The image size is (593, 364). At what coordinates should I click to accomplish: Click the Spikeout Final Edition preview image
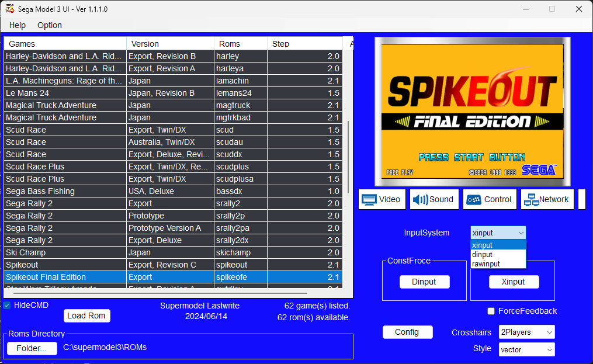[x=473, y=111]
